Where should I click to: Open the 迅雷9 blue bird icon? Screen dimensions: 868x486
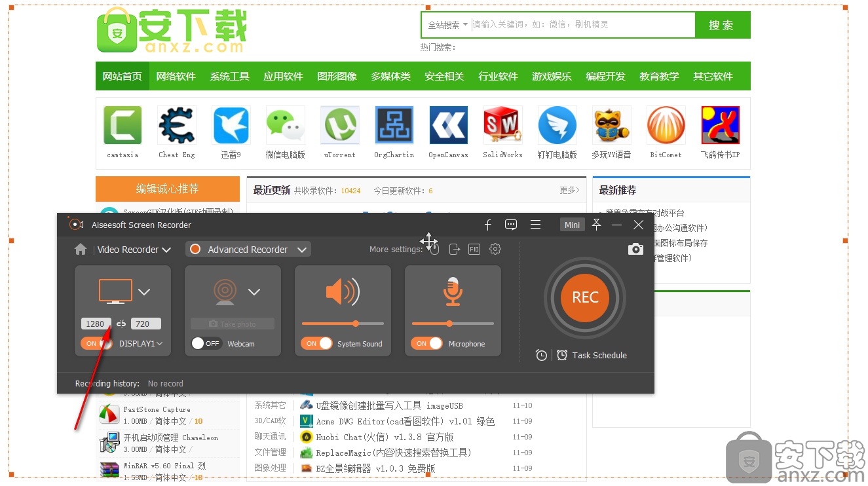pyautogui.click(x=231, y=125)
